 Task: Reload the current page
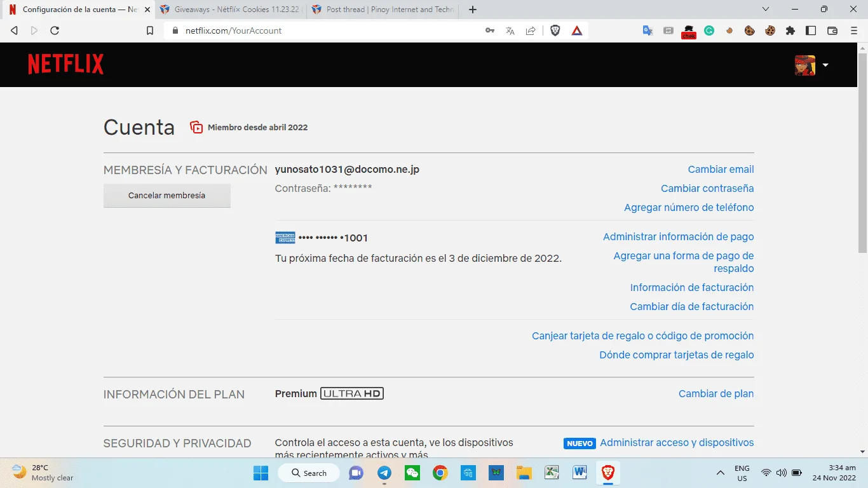[x=55, y=30]
